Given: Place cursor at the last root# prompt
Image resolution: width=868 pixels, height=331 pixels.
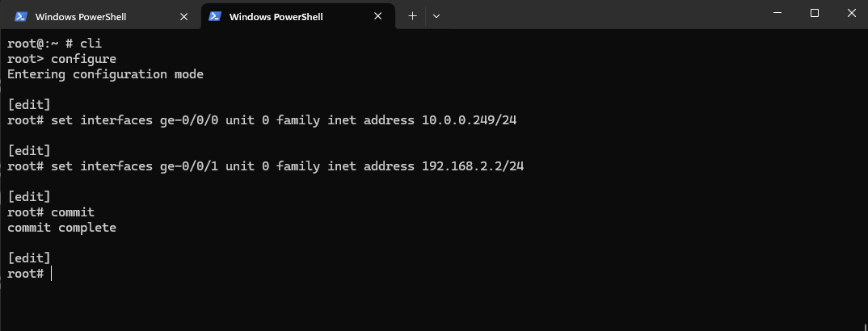Looking at the screenshot, I should click(x=51, y=274).
